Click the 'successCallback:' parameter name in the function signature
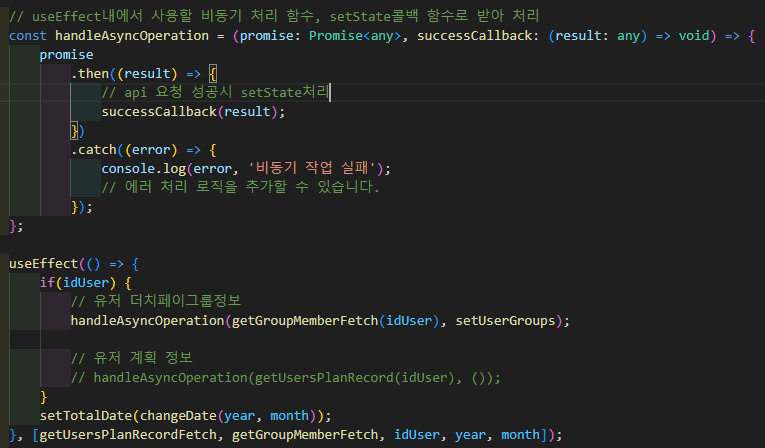Screen dimensions: 765x448 coord(478,36)
